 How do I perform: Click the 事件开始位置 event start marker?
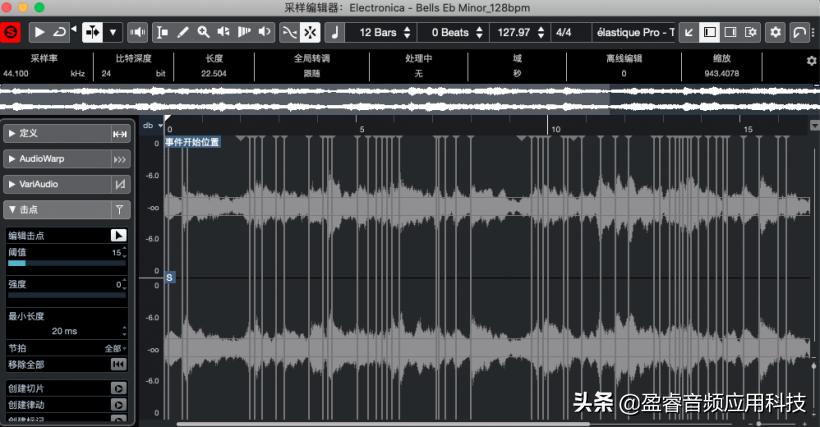coord(192,142)
